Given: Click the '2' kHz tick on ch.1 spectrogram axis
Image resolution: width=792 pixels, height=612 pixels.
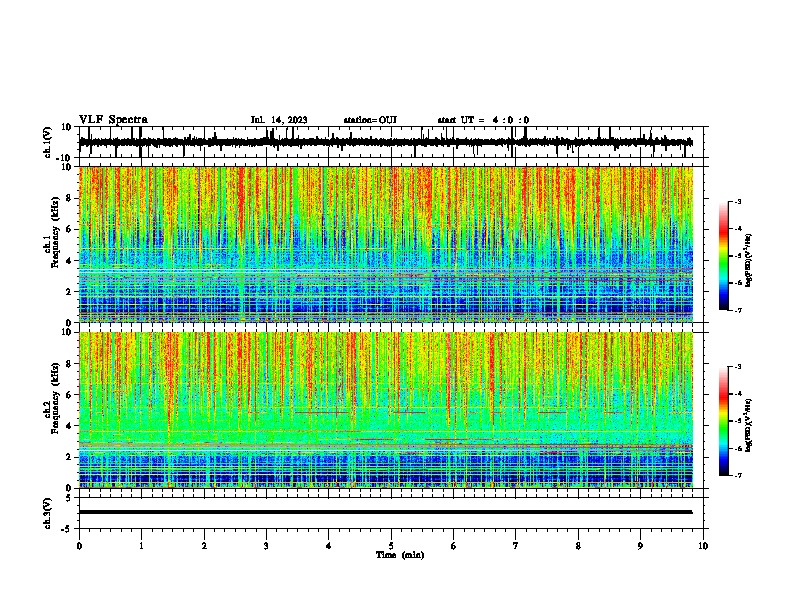Looking at the screenshot, I should [69, 291].
